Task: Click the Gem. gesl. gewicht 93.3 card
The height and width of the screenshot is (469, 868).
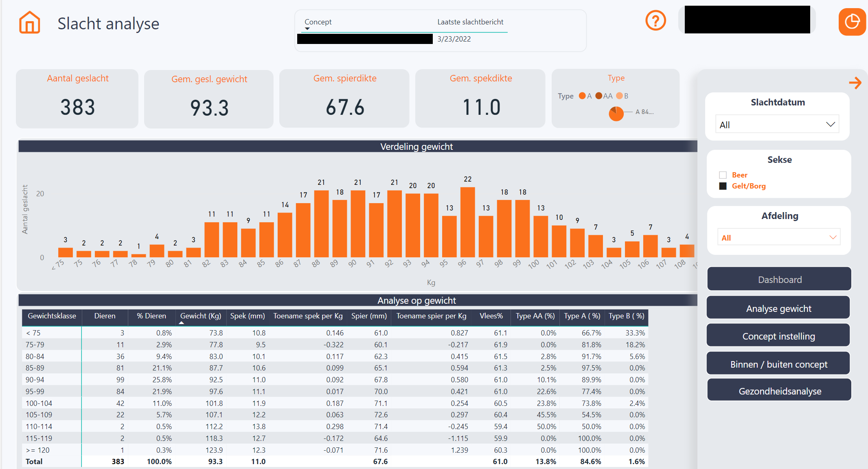Action: [209, 99]
